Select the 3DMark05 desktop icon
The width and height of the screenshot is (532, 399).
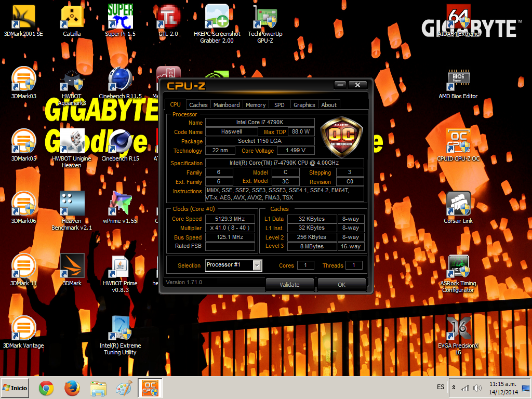(23, 145)
